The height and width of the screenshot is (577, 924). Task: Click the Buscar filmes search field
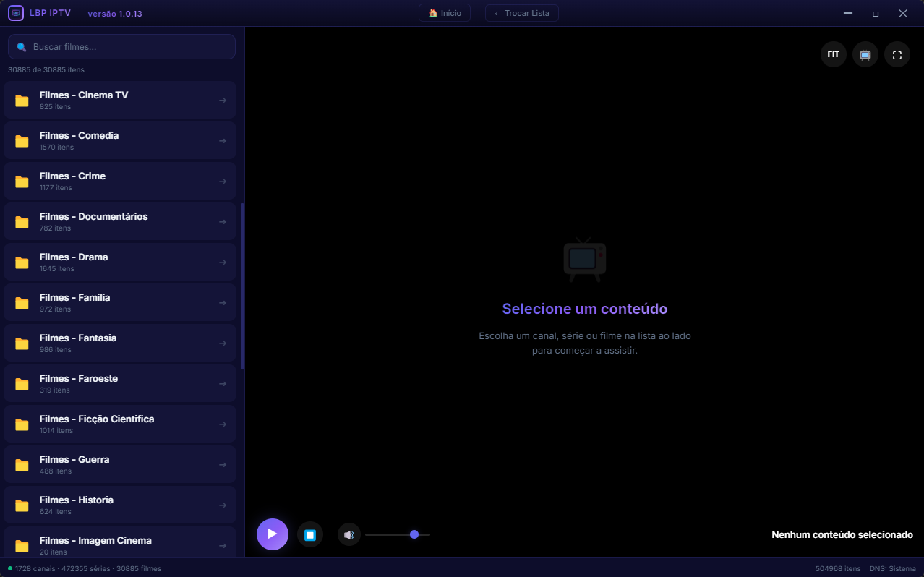click(x=121, y=47)
